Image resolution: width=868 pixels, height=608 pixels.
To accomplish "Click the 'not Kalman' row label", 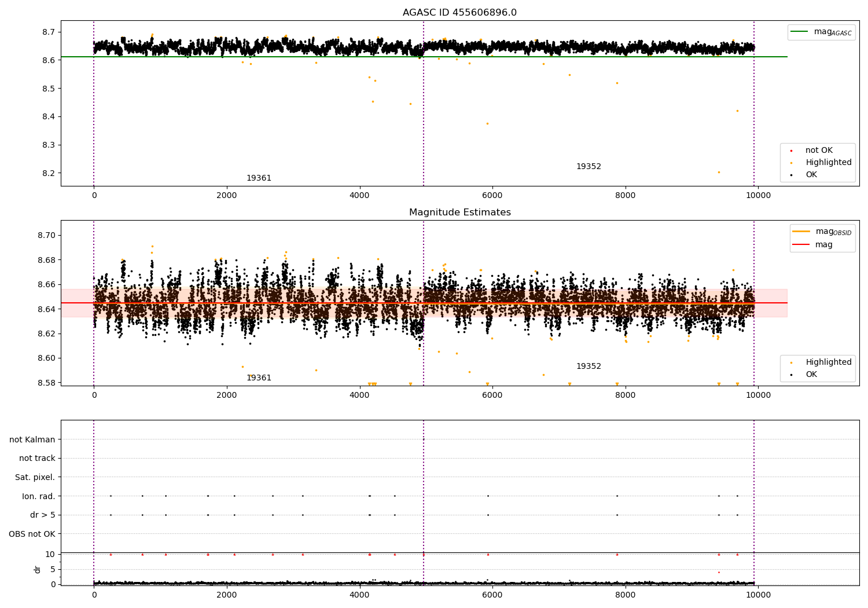I will pyautogui.click(x=32, y=439).
